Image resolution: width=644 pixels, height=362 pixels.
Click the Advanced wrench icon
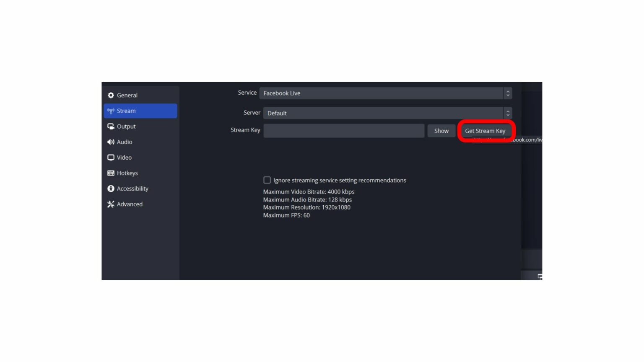click(x=111, y=204)
